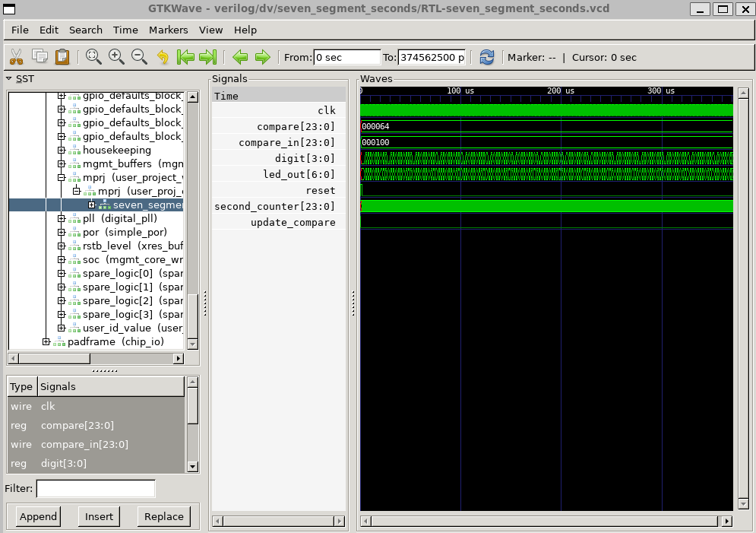
Task: Select the wire clk signal row
Action: pyautogui.click(x=96, y=406)
